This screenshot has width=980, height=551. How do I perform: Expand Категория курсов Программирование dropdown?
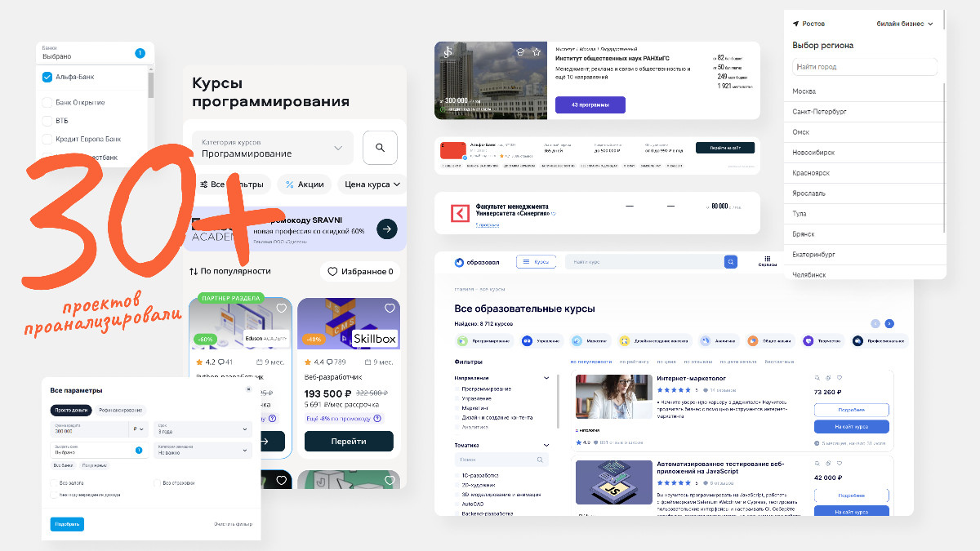tap(273, 148)
